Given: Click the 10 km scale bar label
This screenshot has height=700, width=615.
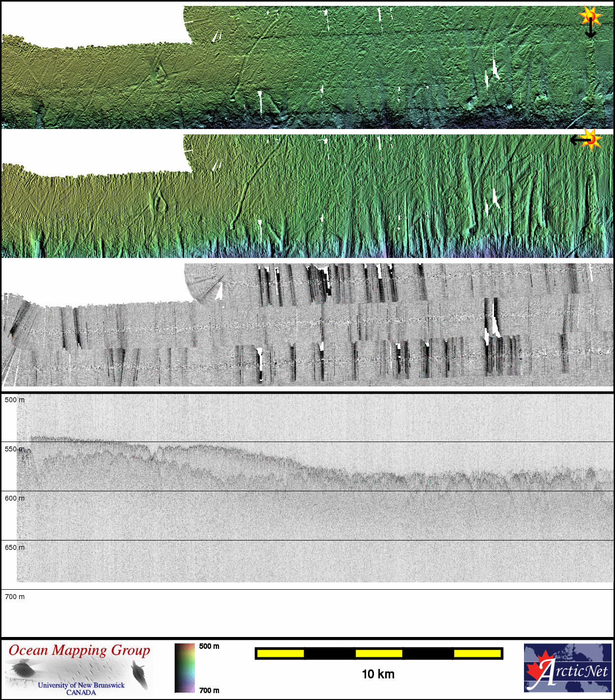Looking at the screenshot, I should pos(378,674).
